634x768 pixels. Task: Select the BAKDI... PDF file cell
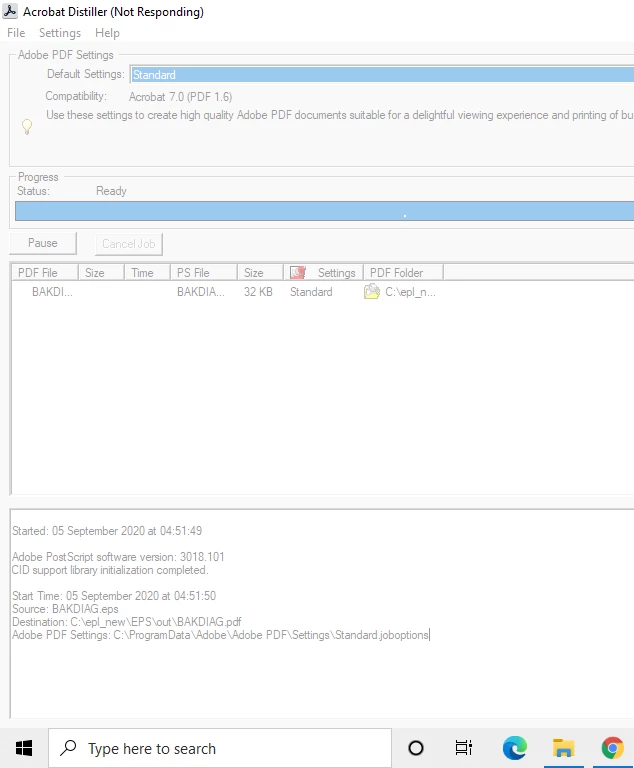pos(52,292)
